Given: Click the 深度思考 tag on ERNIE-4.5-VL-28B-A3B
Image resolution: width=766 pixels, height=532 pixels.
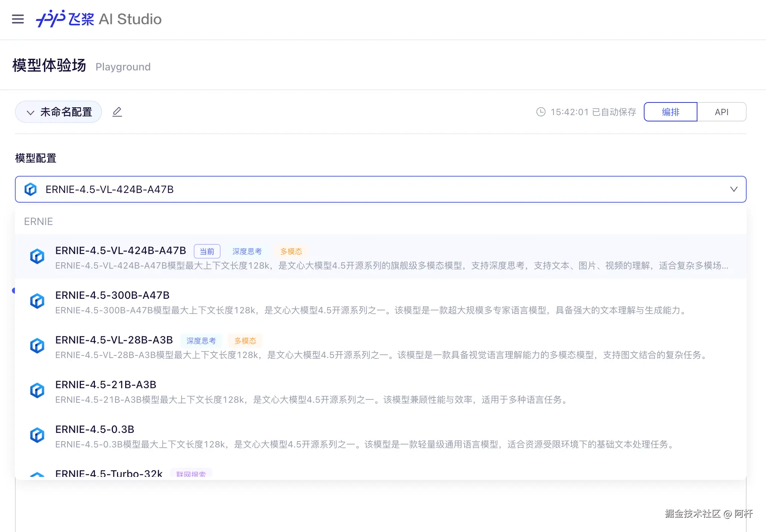Looking at the screenshot, I should coord(201,341).
